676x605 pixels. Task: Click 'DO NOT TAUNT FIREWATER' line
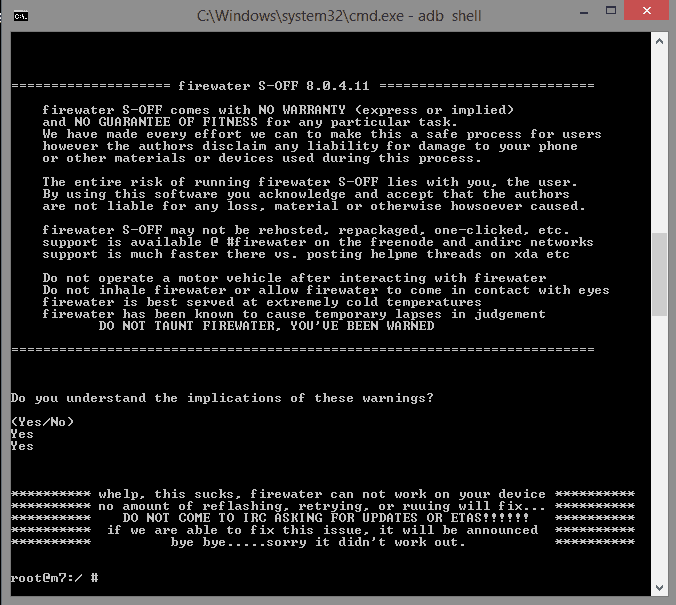point(266,326)
